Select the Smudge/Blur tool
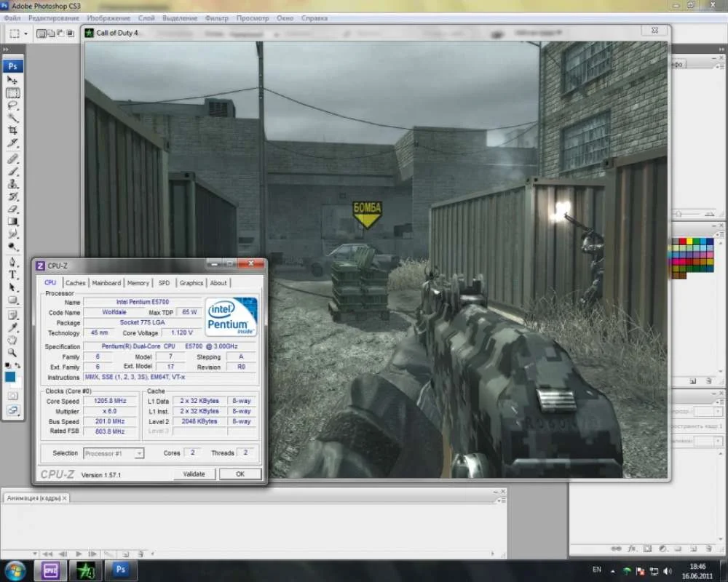The height and width of the screenshot is (582, 728). tap(12, 234)
